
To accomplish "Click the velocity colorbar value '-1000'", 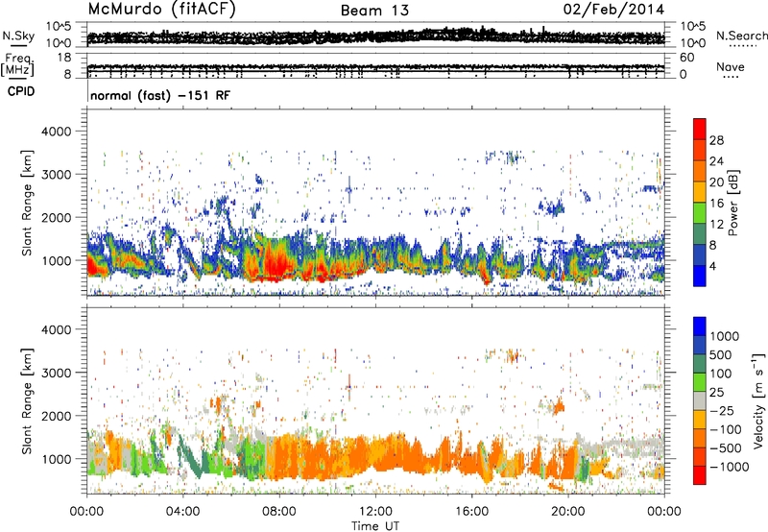I will [x=730, y=467].
